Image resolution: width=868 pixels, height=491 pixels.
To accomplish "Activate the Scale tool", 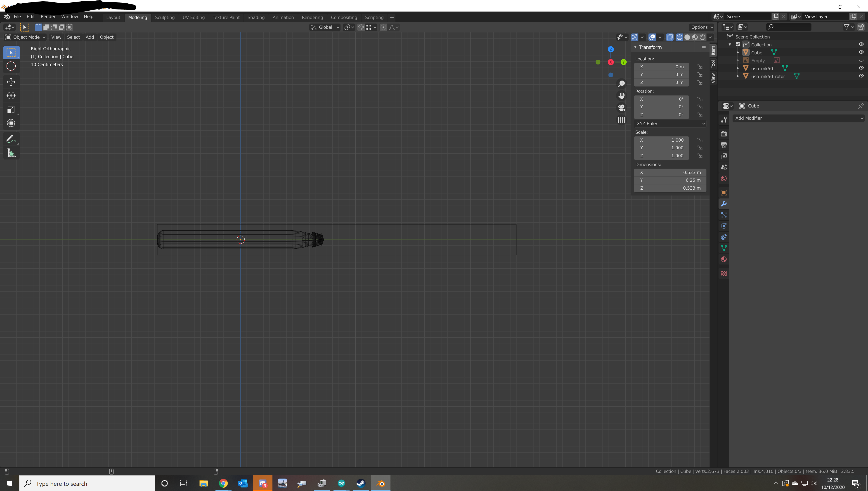I will pos(11,109).
